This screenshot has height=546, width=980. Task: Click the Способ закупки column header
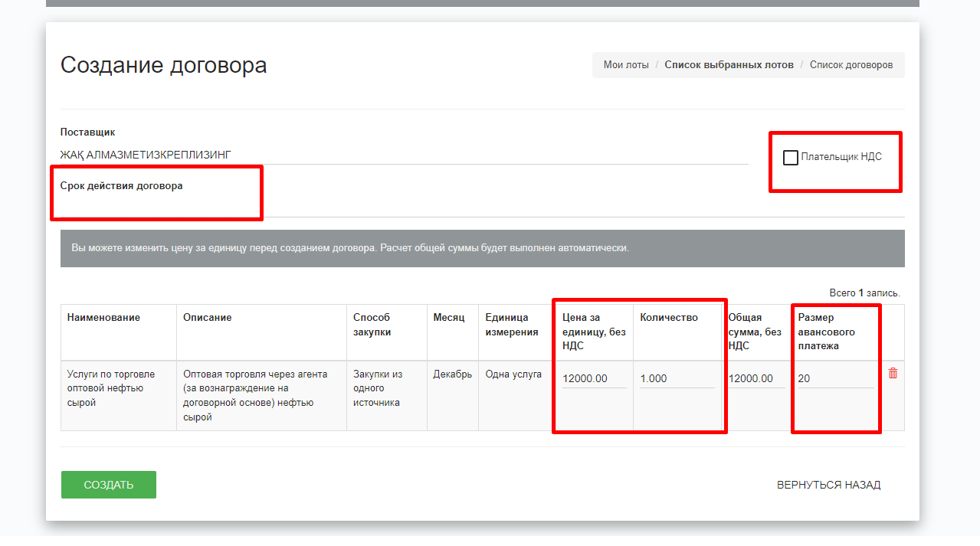tap(372, 325)
